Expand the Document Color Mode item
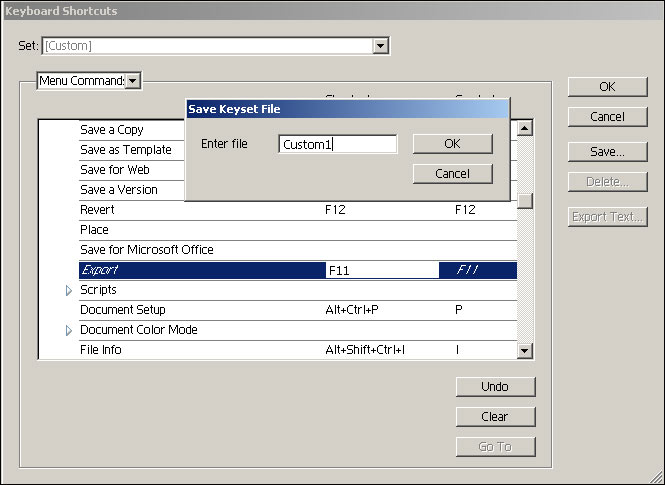This screenshot has height=485, width=665. pos(69,330)
